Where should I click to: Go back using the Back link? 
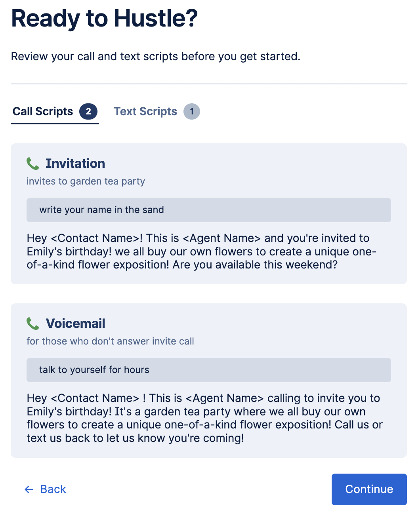pyautogui.click(x=53, y=489)
